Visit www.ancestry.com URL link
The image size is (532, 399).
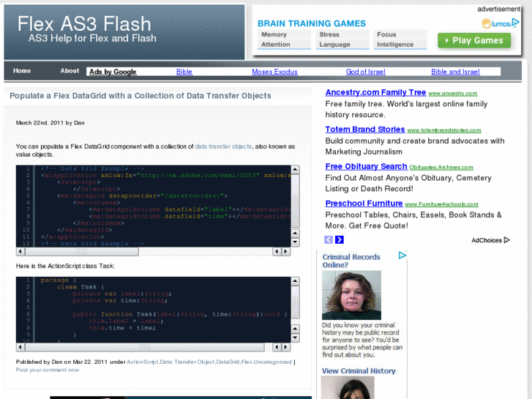453,94
